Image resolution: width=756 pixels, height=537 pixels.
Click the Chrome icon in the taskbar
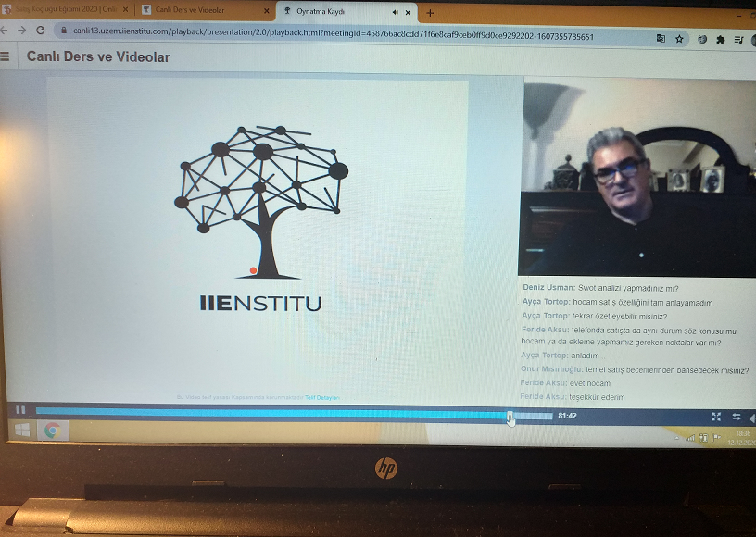(x=53, y=431)
